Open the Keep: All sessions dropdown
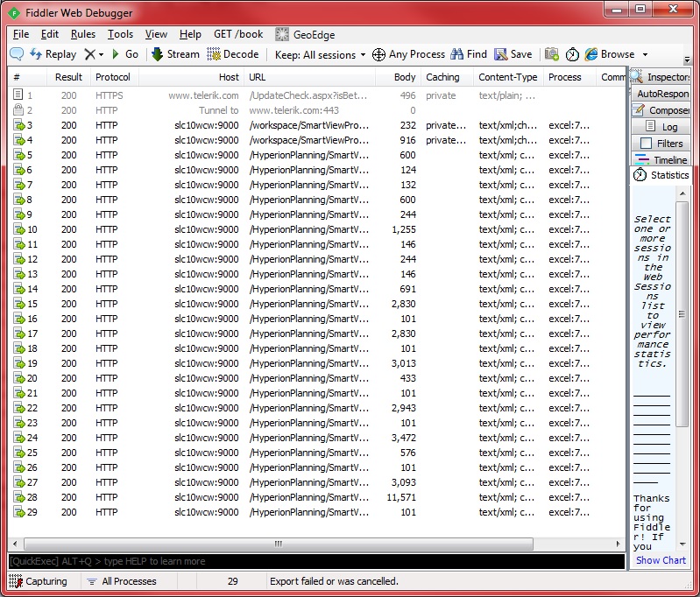The height and width of the screenshot is (597, 700). [320, 55]
